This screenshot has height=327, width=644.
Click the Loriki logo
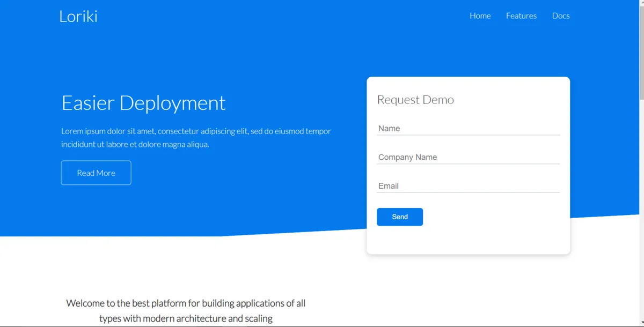(78, 16)
